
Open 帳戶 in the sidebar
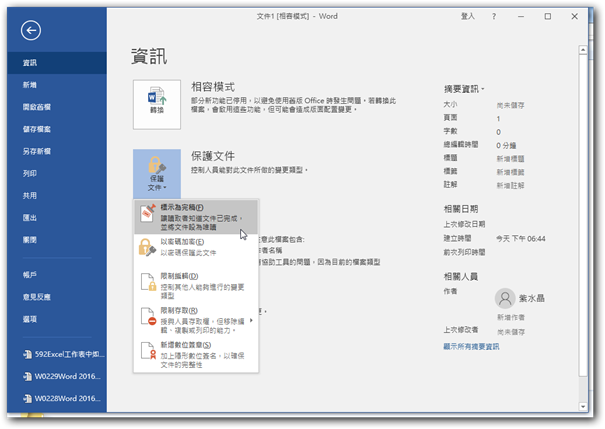(57, 275)
